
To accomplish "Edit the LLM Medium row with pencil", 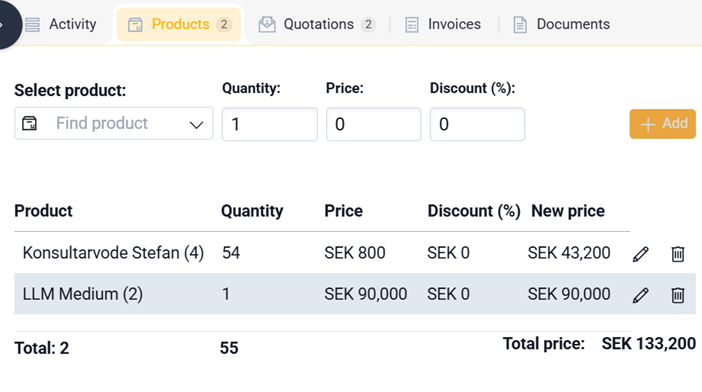I will click(641, 295).
